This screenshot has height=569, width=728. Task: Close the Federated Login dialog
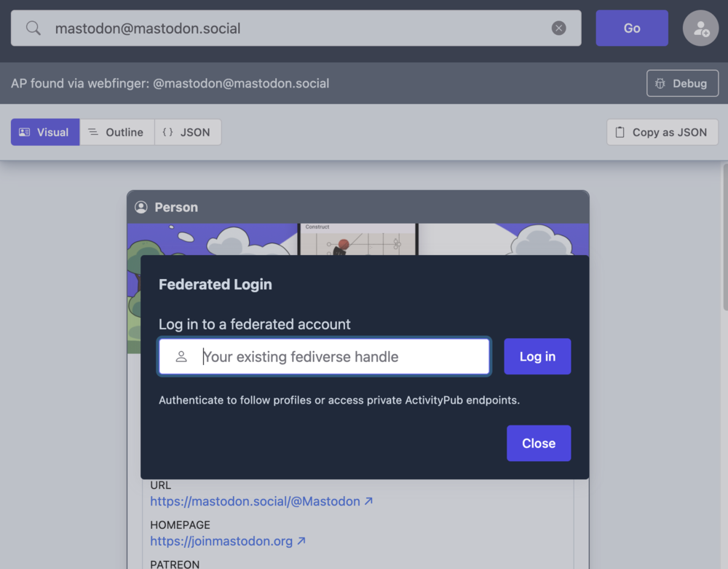tap(538, 444)
